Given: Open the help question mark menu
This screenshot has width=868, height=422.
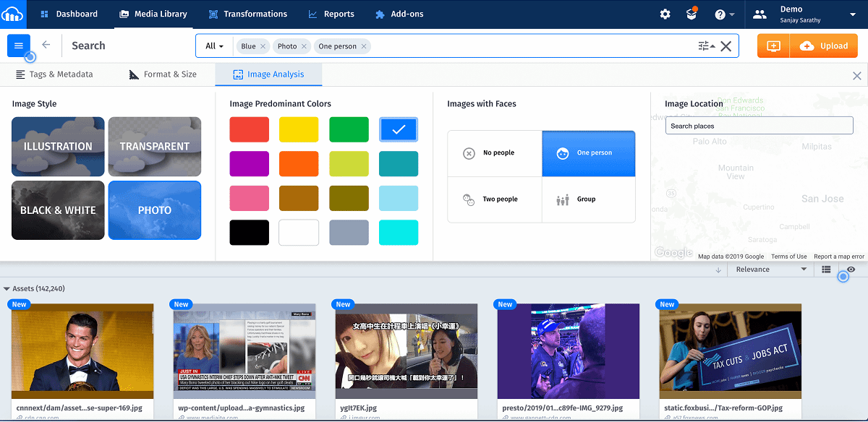Looking at the screenshot, I should pos(721,14).
